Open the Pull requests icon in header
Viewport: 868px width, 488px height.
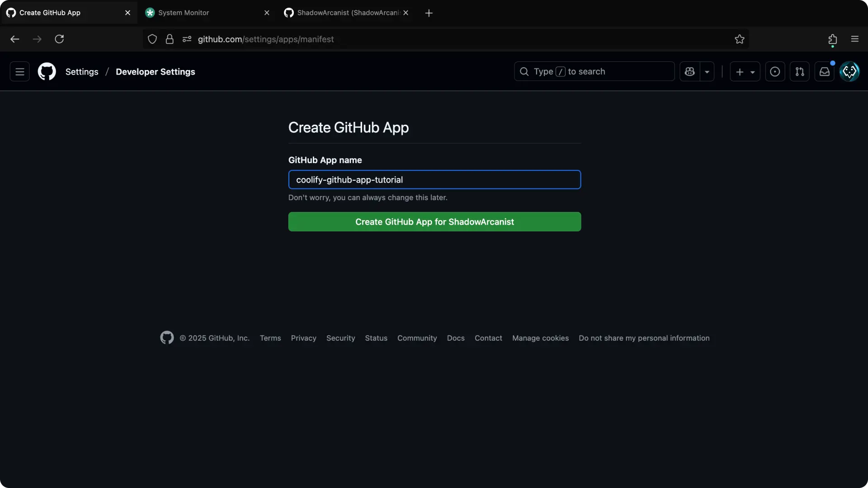tap(799, 71)
